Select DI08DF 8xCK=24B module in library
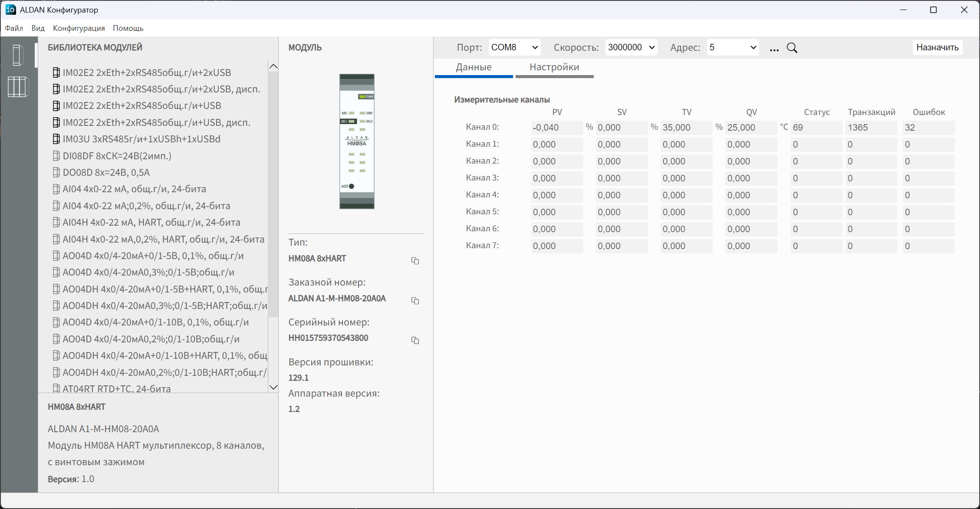Image resolution: width=980 pixels, height=509 pixels. click(x=117, y=156)
